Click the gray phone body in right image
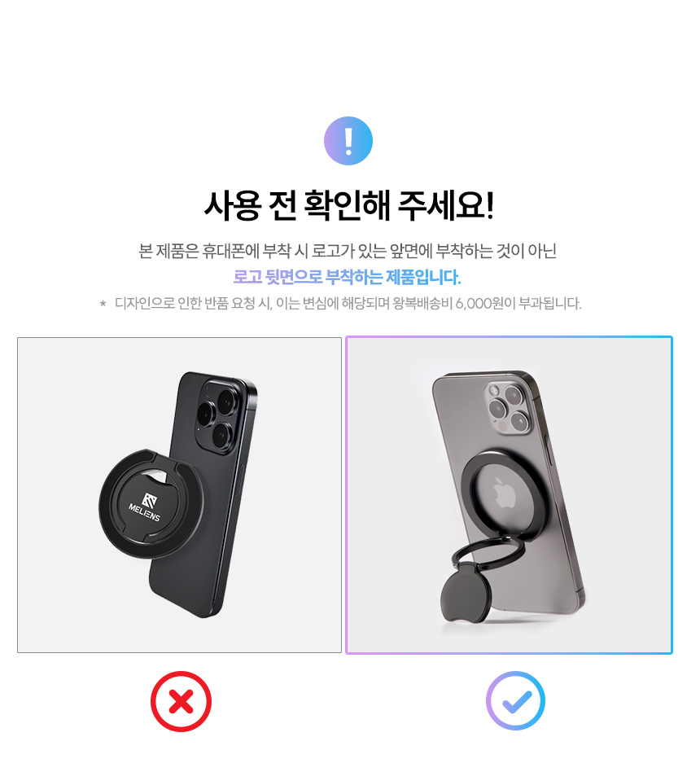The image size is (700, 772). [x=510, y=491]
